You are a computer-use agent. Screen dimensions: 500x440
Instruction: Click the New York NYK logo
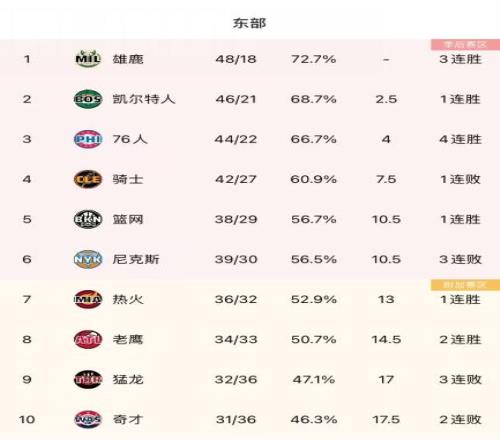pyautogui.click(x=88, y=259)
